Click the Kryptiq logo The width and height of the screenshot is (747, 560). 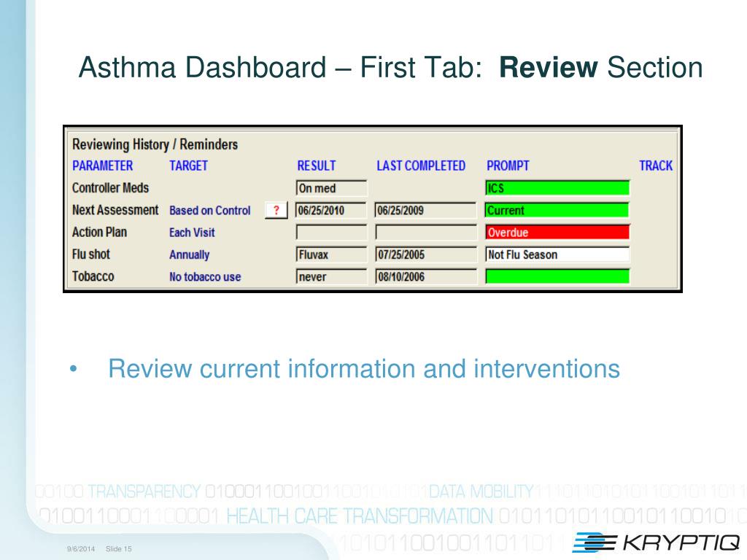pyautogui.click(x=656, y=542)
